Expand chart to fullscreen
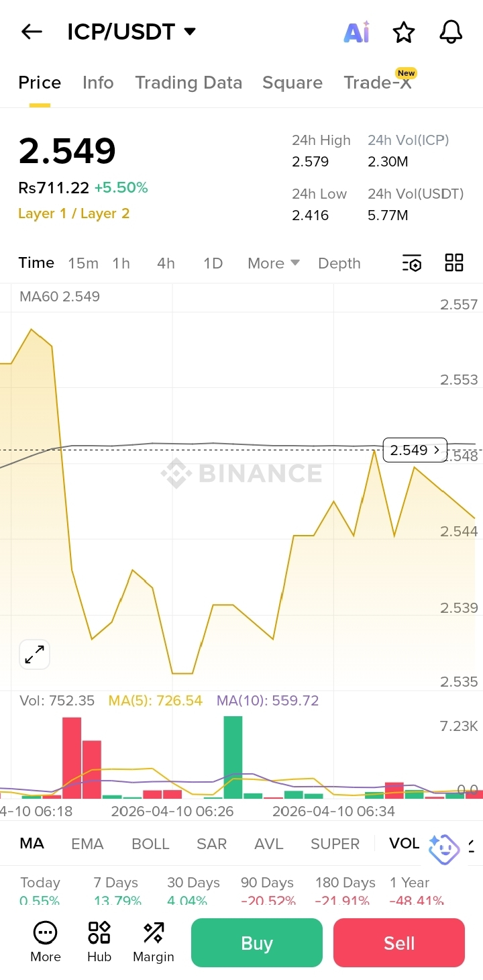Screen dimensions: 483x980 click(x=34, y=654)
